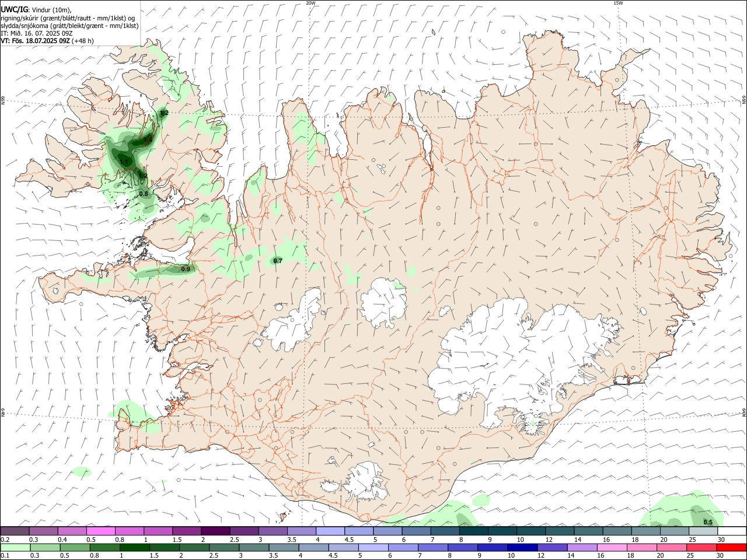Image resolution: width=747 pixels, height=560 pixels.
Task: Click the white 30 mm snow legend swatch
Action: (732, 531)
